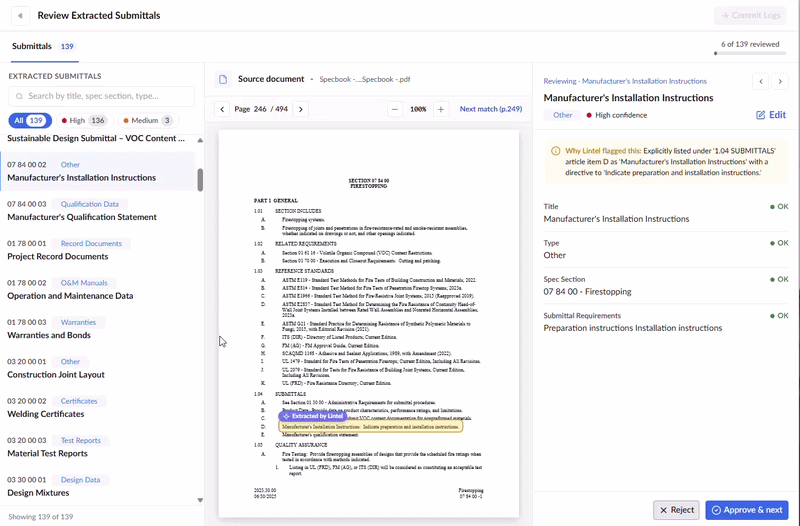Open Manufacturer's Qualification Statement item
800x526 pixels.
coord(98,211)
